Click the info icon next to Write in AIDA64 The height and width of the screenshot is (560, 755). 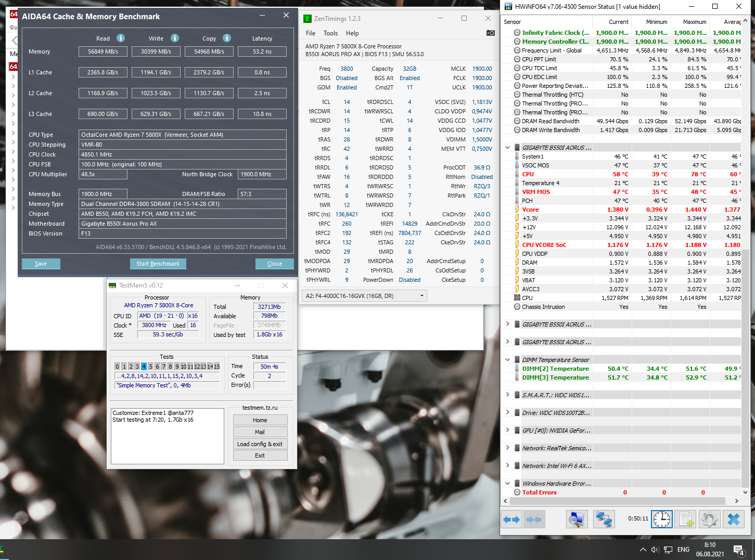click(x=175, y=38)
